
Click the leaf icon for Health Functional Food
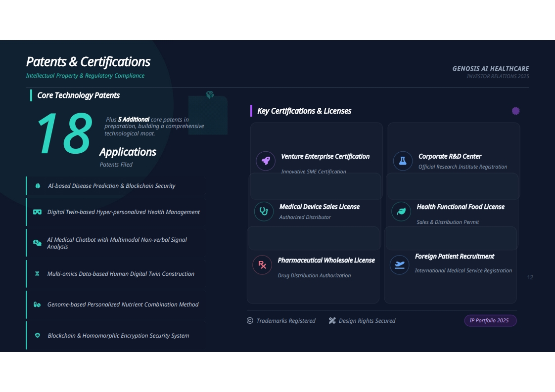401,211
